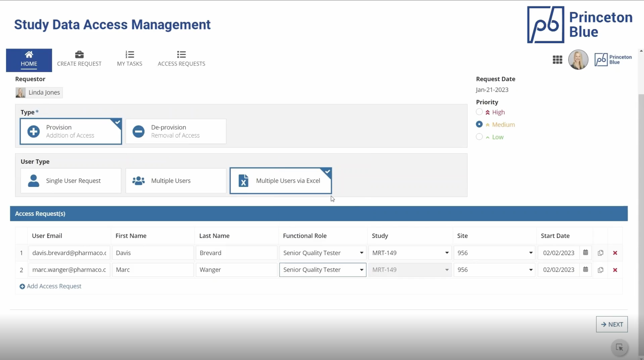Delete row 1 with the red X

615,253
